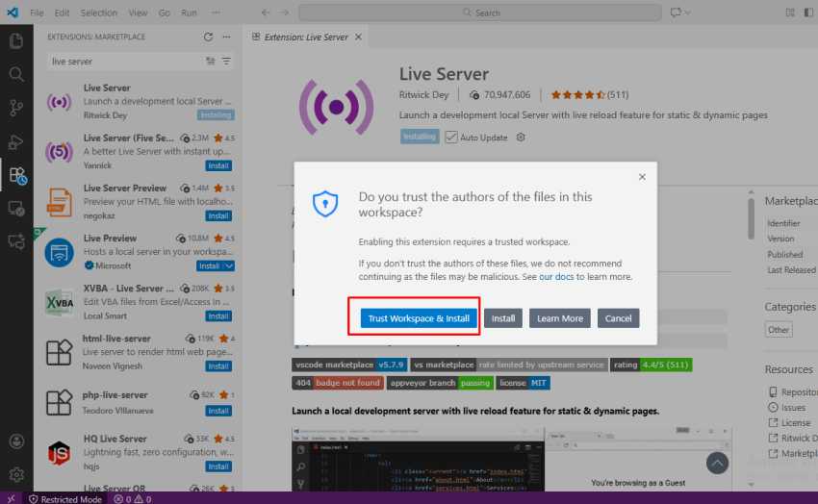
Task: Follow the 'our docs' link
Action: point(556,277)
